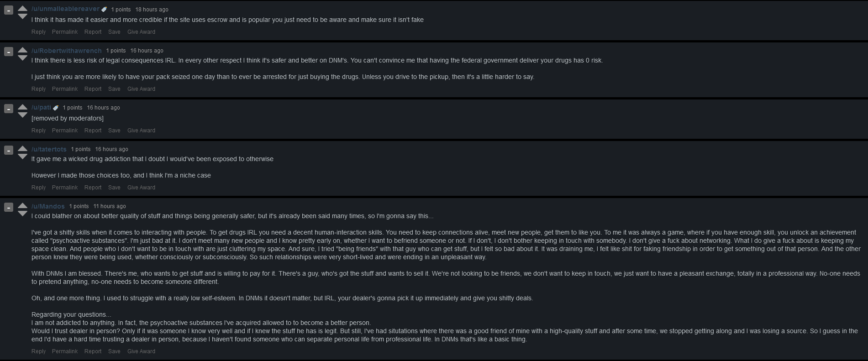This screenshot has height=361, width=868.
Task: Downvote the removed comment by pati
Action: (x=22, y=115)
